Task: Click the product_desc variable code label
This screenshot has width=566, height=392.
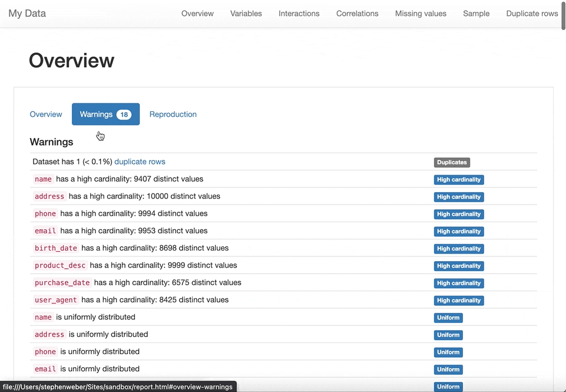Action: [x=60, y=266]
